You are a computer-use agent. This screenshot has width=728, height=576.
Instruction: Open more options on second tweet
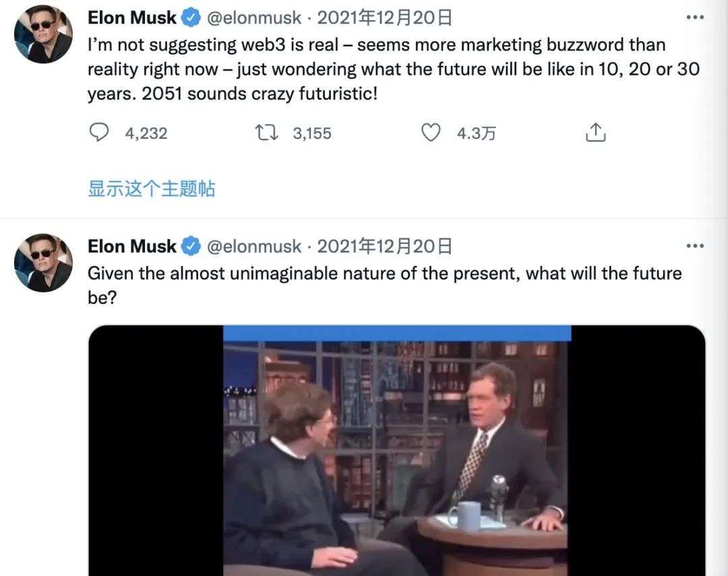pyautogui.click(x=694, y=246)
